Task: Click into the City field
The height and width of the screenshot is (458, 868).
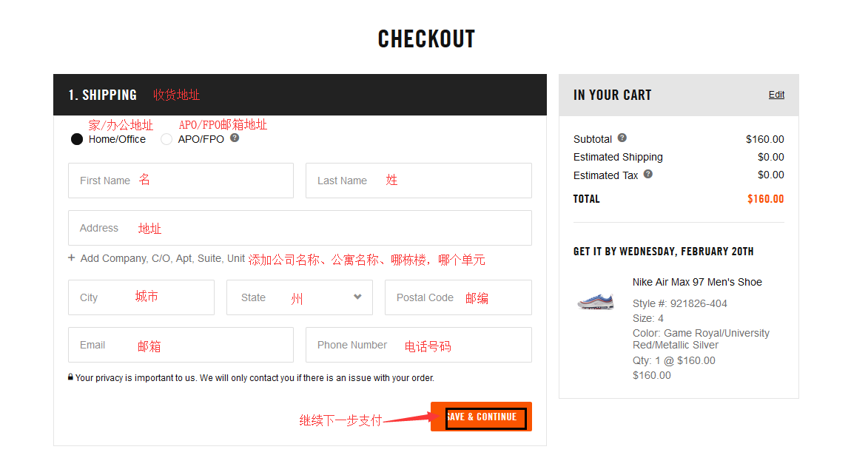Action: pos(141,297)
